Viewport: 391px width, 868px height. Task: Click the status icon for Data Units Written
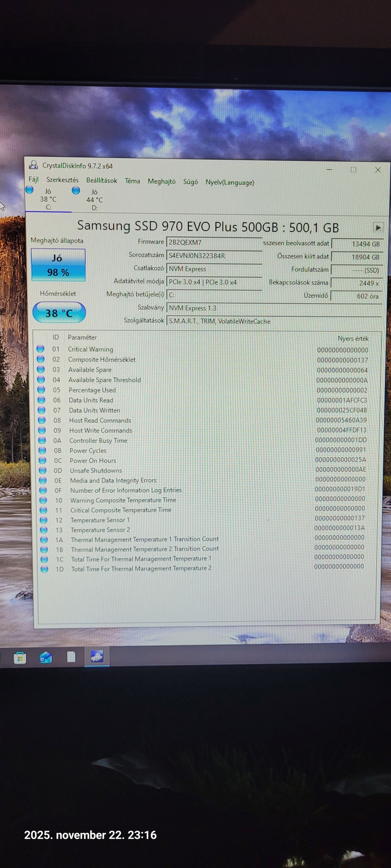point(42,410)
